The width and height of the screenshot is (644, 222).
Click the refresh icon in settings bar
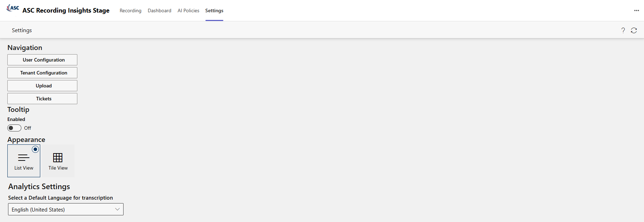coord(634,30)
